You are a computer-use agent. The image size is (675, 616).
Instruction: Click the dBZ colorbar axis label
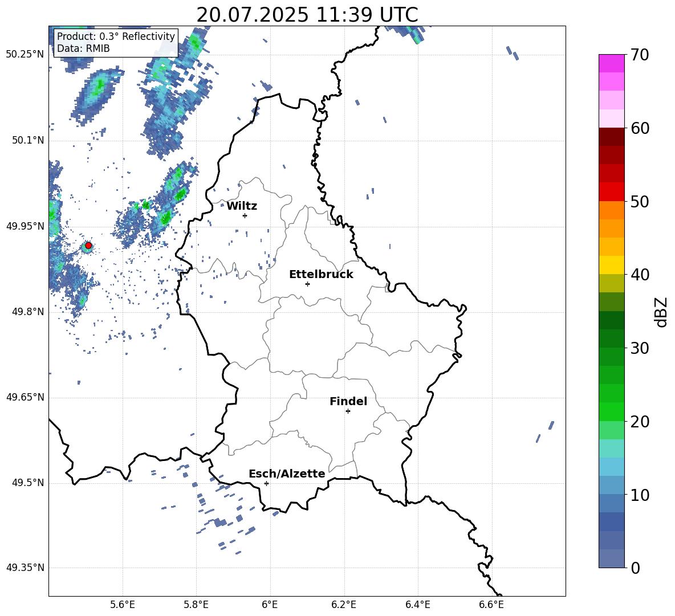662,312
